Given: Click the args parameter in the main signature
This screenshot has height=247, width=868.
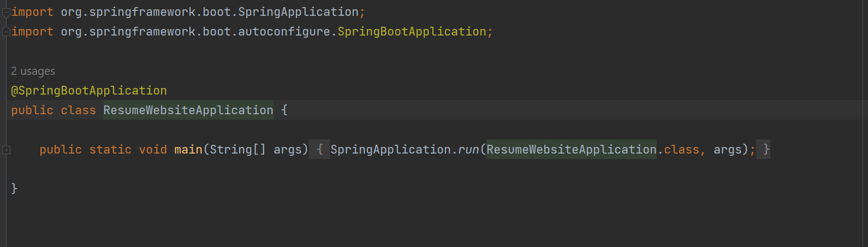Looking at the screenshot, I should click(x=288, y=150).
